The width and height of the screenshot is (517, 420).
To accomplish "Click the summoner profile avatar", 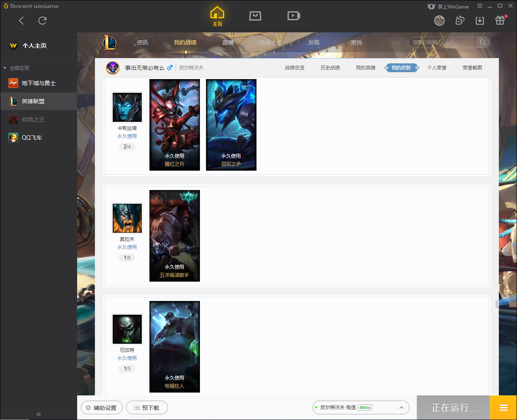I will [113, 68].
